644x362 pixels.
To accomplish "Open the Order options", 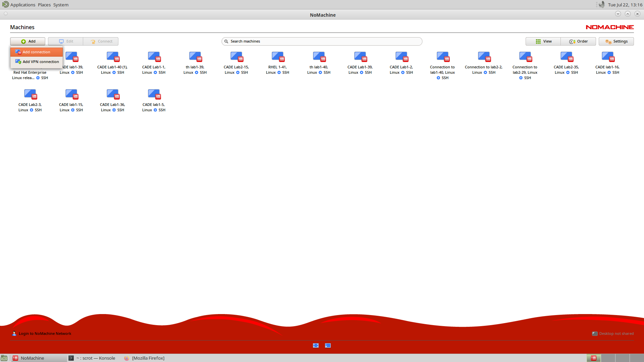I will [579, 41].
